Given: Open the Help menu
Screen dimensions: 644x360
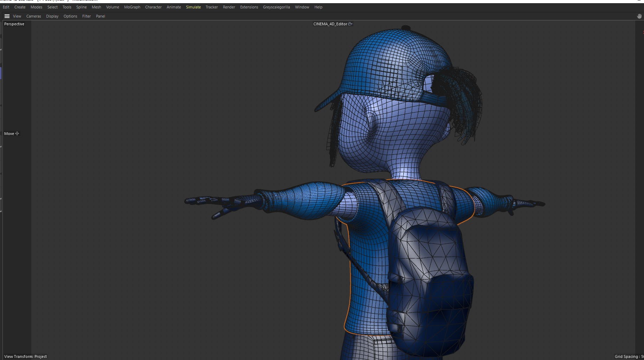Looking at the screenshot, I should [x=318, y=7].
